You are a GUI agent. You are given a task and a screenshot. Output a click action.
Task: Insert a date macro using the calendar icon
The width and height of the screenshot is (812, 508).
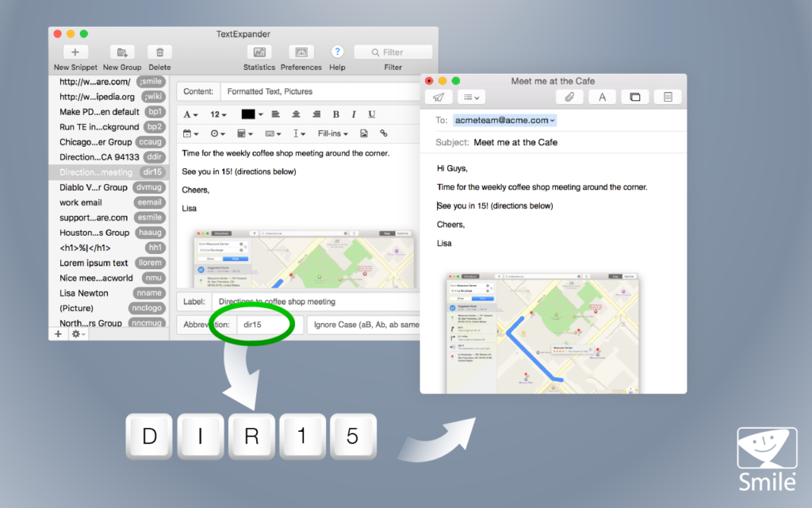pos(189,133)
